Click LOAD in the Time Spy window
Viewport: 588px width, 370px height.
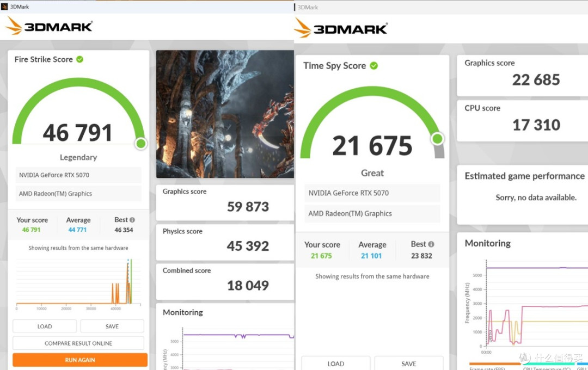click(335, 363)
